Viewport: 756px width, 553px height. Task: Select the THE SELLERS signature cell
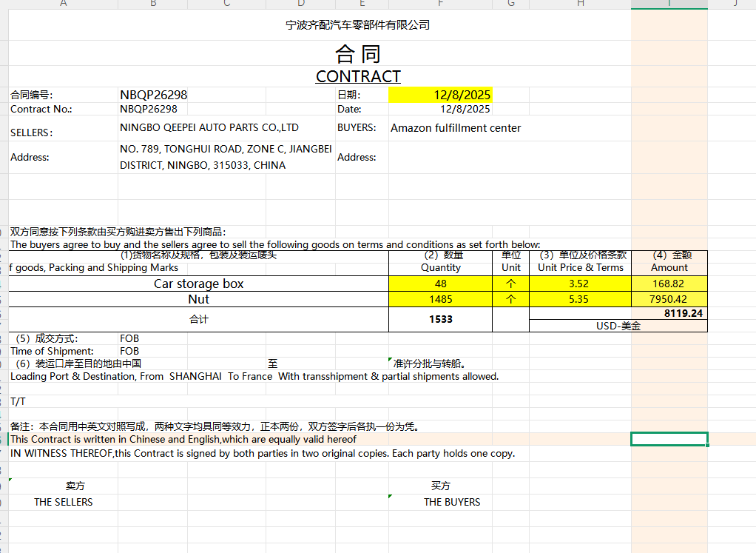[64, 502]
